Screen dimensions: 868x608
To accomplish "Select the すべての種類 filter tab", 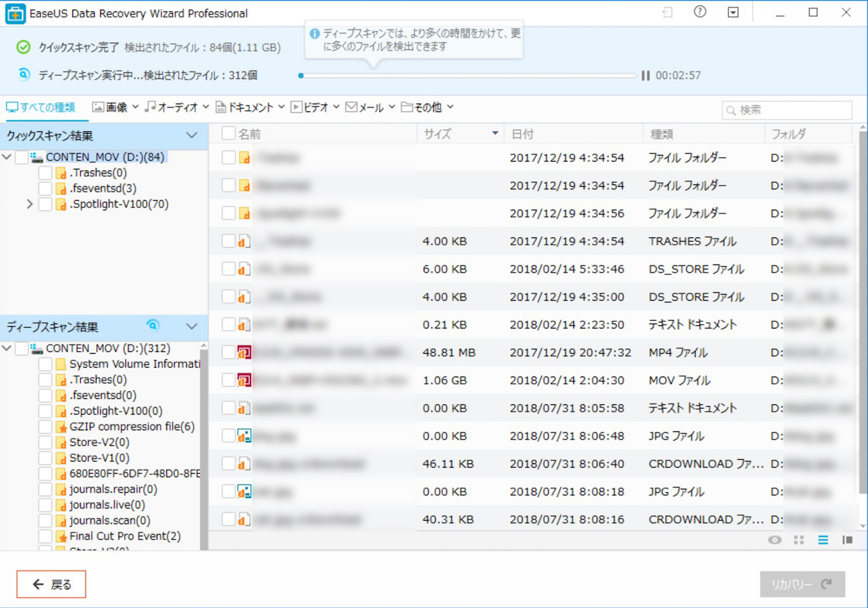I will point(40,107).
